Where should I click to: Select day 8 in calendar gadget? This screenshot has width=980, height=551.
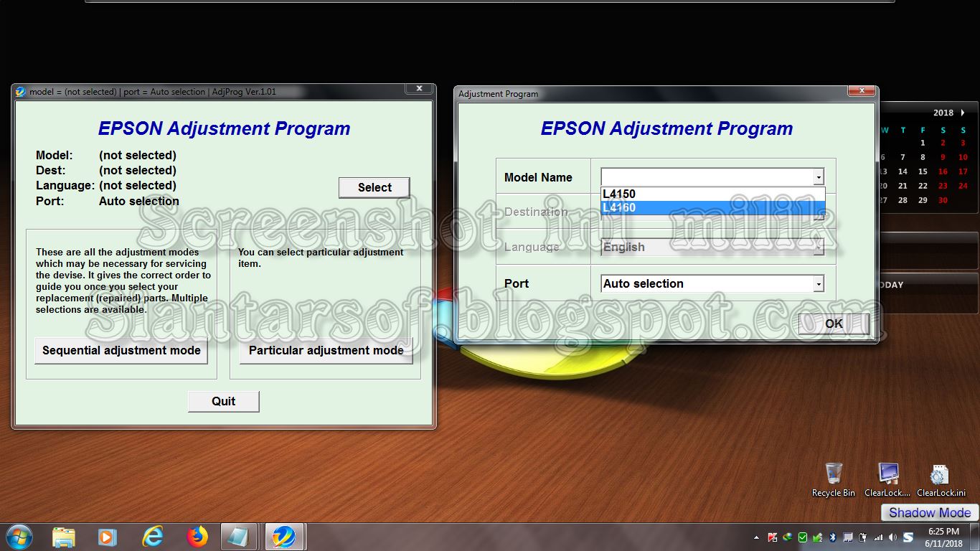point(923,157)
